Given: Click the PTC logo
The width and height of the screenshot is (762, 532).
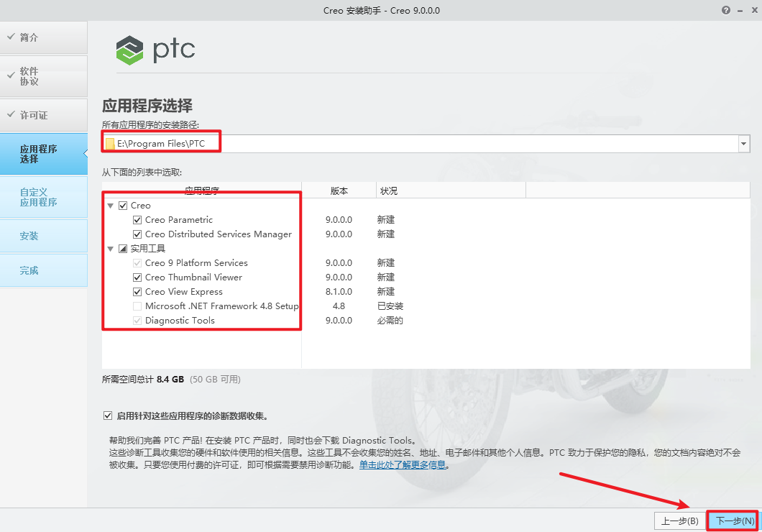Looking at the screenshot, I should 155,50.
